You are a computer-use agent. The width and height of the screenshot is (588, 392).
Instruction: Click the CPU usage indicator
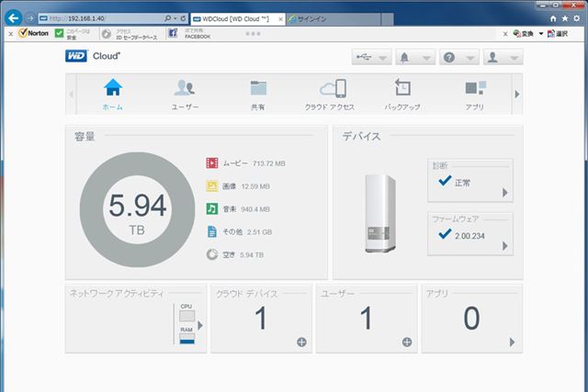[187, 316]
